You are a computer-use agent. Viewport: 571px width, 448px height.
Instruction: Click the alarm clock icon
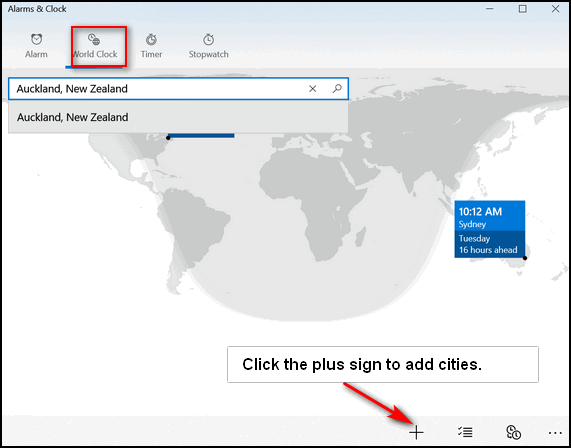coord(36,39)
